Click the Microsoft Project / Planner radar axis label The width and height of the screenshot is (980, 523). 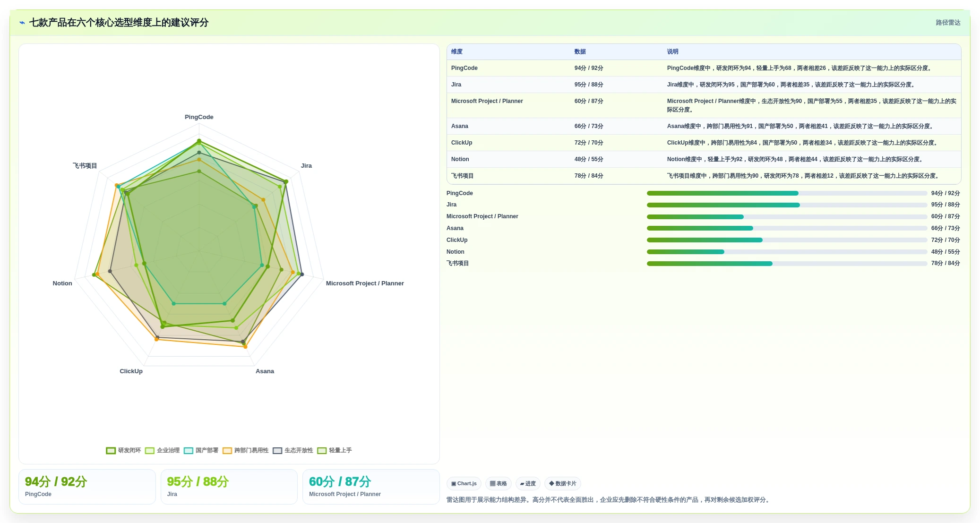pos(365,283)
